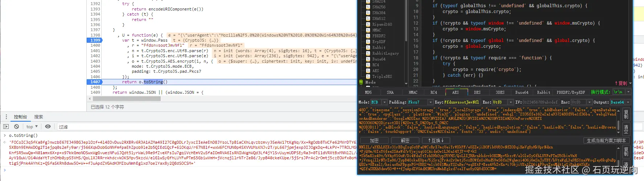644x181 pixels.
Task: Switch to the 搜索 search tab
Action: tap(38, 117)
